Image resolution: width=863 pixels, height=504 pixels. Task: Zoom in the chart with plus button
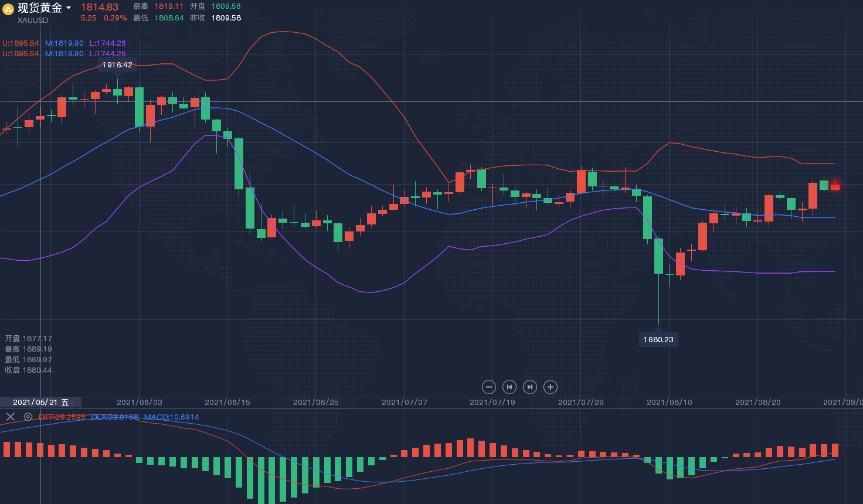pyautogui.click(x=550, y=387)
